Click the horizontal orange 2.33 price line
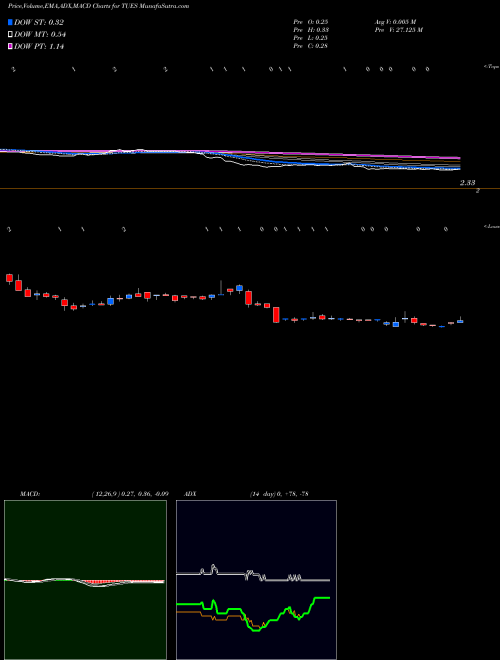500x660 pixels. click(250, 189)
